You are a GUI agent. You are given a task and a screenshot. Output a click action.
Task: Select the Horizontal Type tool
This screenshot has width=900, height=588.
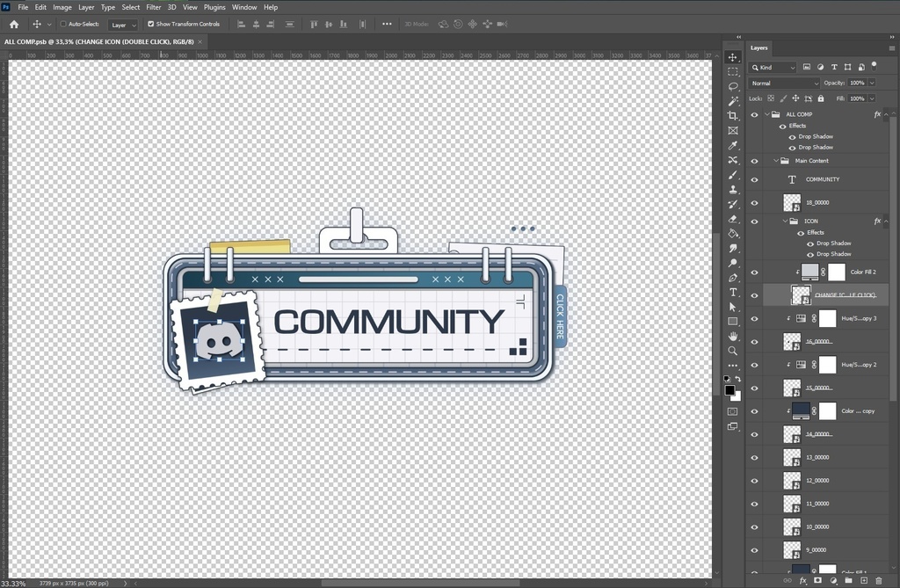coord(733,293)
